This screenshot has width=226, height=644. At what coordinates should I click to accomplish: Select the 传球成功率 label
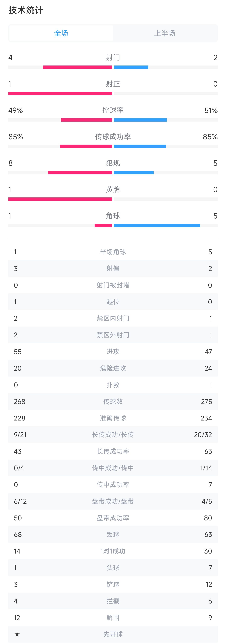click(113, 137)
